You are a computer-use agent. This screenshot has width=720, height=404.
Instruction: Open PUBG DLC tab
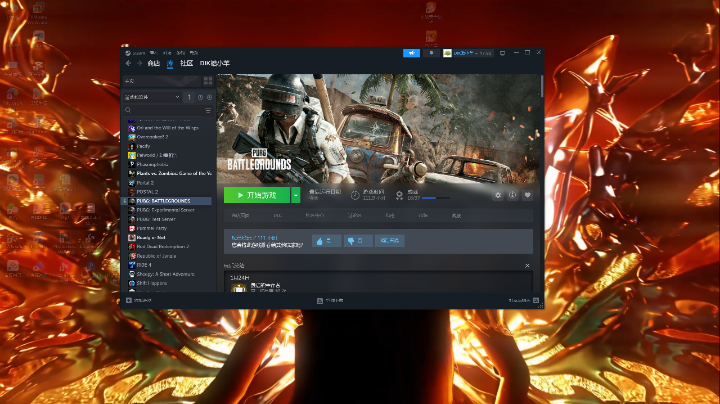277,215
